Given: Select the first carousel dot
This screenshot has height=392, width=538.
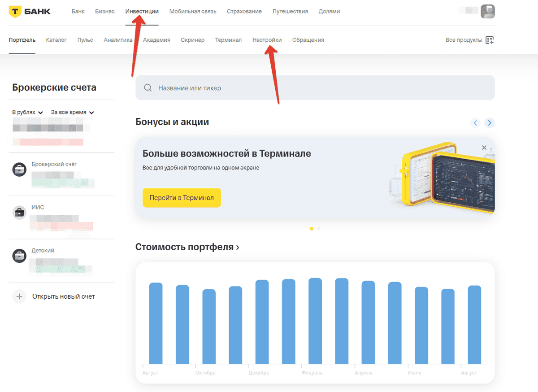Looking at the screenshot, I should click(312, 229).
